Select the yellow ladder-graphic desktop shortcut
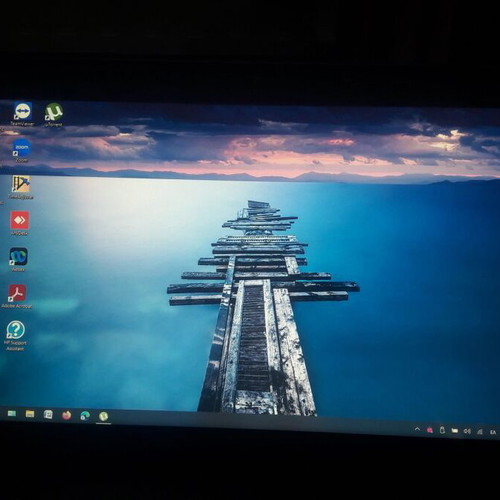 21,187
